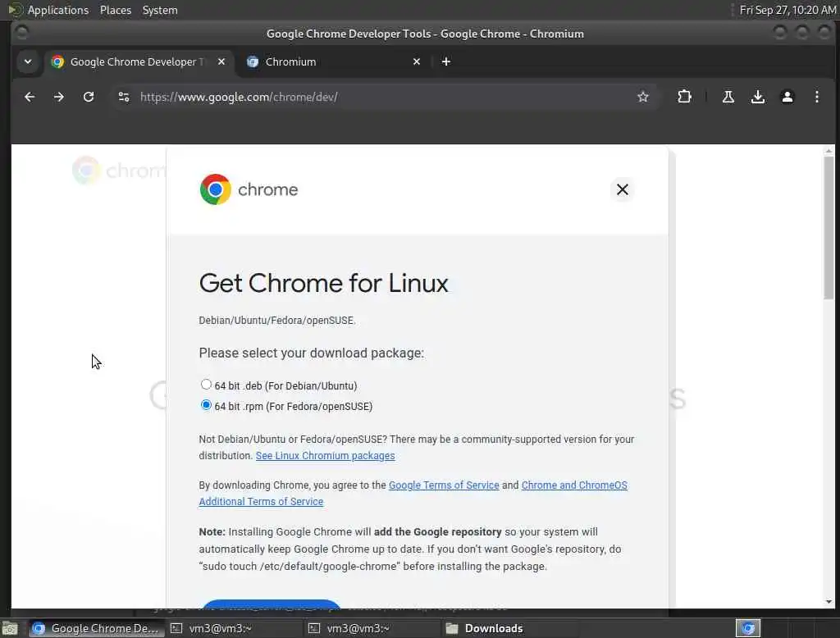The height and width of the screenshot is (638, 840).
Task: Open Chrome Labs flask icon
Action: [x=728, y=97]
